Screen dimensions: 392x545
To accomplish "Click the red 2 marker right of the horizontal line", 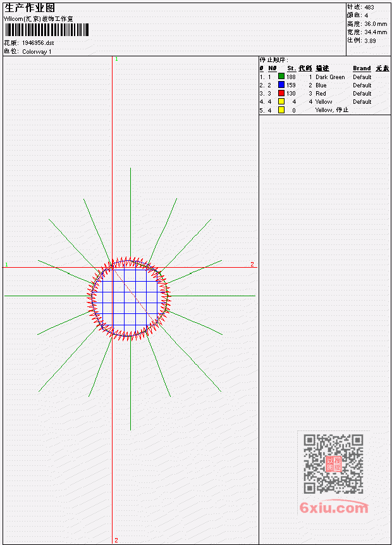I will (252, 264).
